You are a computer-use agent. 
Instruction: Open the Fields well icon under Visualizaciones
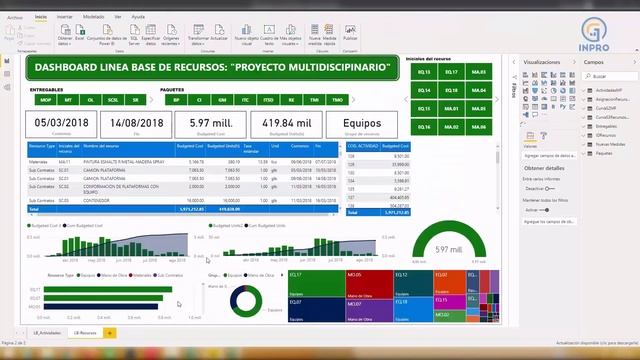pos(530,136)
